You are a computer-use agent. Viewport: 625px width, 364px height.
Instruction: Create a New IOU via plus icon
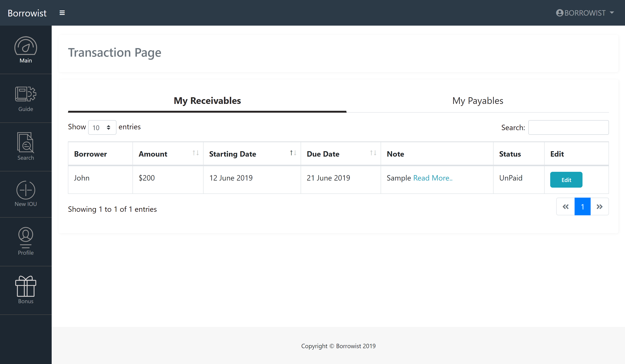point(26,190)
